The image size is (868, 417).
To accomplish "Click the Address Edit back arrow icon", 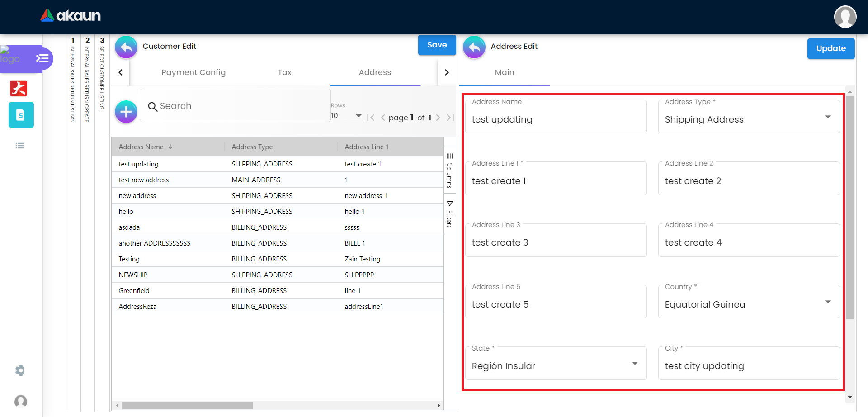I will (x=474, y=47).
